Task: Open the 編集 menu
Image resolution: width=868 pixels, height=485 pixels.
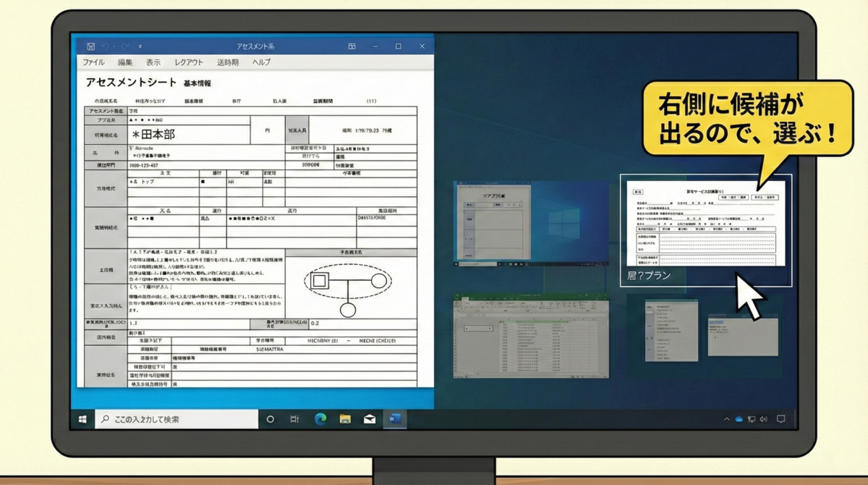Action: point(125,63)
